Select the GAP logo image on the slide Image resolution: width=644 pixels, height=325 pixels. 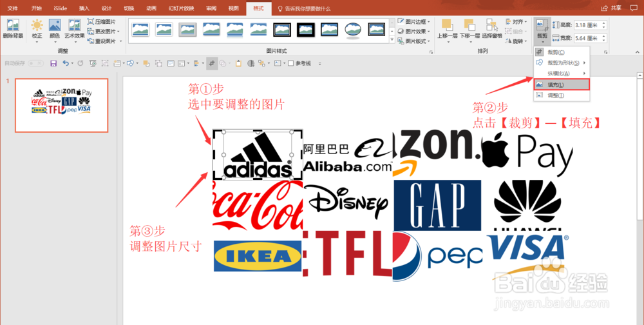[437, 205]
